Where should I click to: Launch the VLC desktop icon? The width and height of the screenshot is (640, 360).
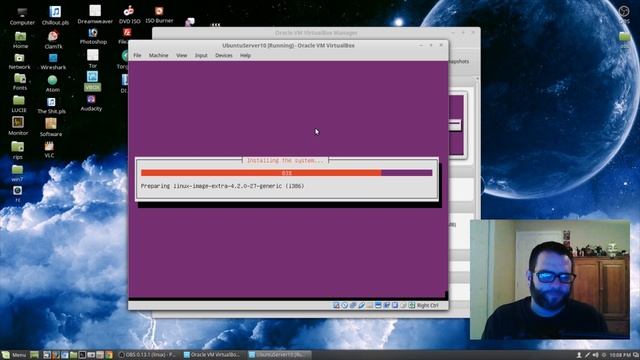coord(49,150)
